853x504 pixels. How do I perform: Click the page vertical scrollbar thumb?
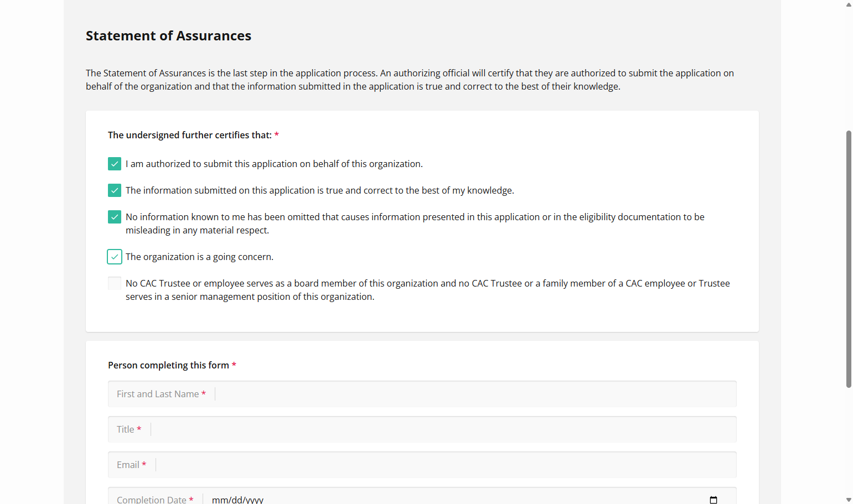pos(849,259)
